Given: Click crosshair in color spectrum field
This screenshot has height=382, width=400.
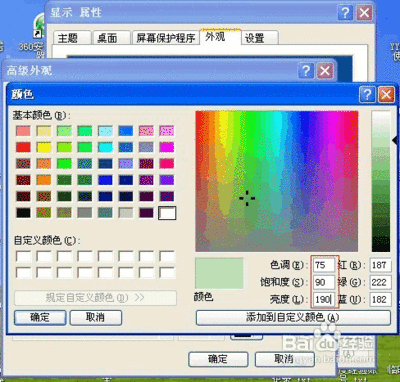Looking at the screenshot, I should (247, 198).
